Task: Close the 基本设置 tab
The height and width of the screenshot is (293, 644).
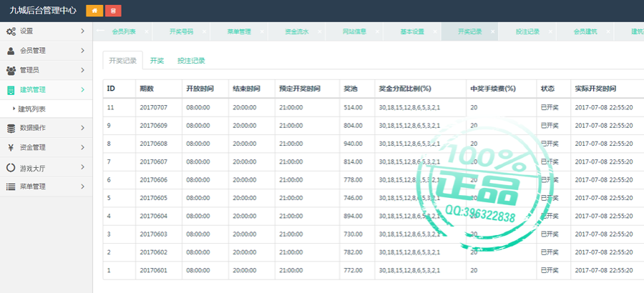Action: [434, 31]
